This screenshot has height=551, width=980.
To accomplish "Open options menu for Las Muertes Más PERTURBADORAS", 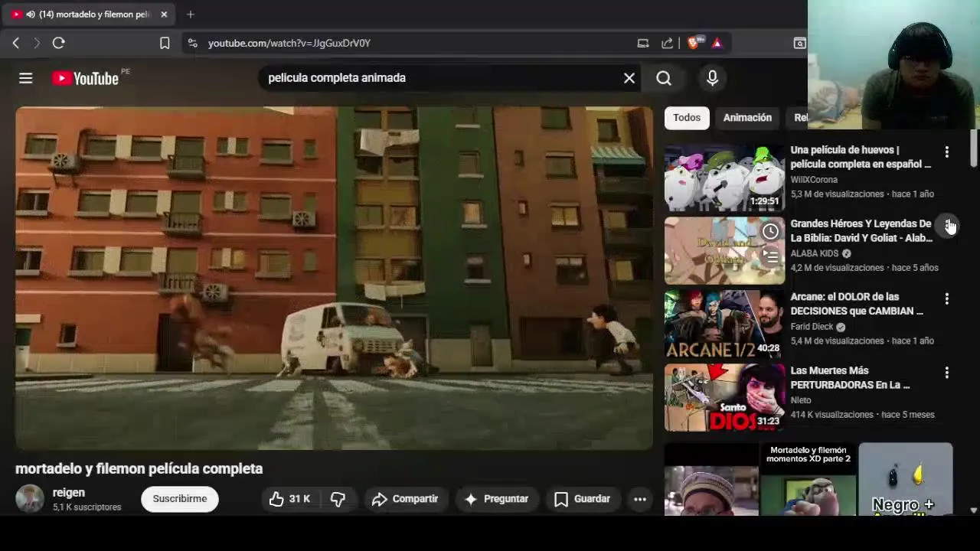I will click(x=947, y=373).
